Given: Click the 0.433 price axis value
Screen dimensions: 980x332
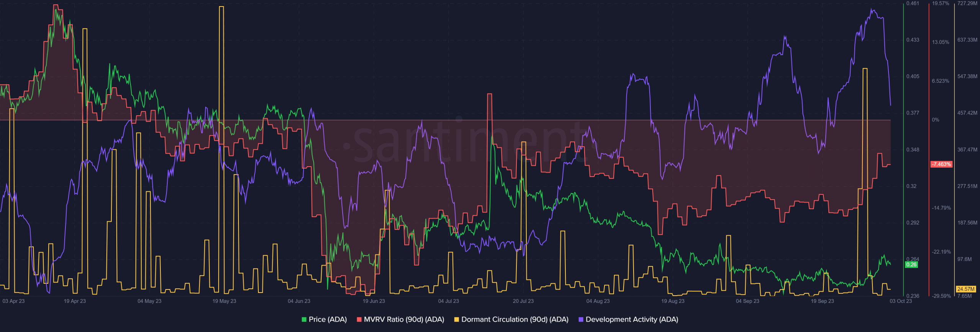Looking at the screenshot, I should point(913,40).
